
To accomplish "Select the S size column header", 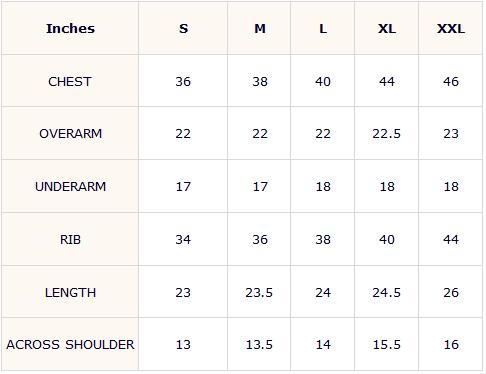I will pyautogui.click(x=183, y=29).
